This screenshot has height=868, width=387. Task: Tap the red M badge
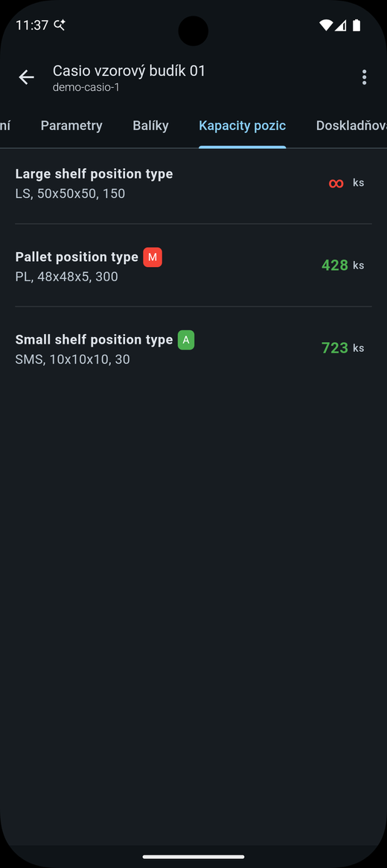coord(153,257)
